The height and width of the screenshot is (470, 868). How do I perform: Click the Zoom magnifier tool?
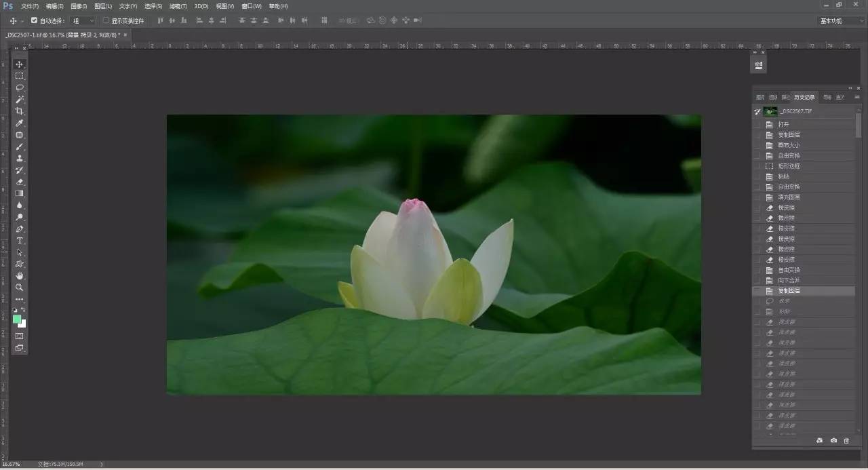click(x=20, y=288)
